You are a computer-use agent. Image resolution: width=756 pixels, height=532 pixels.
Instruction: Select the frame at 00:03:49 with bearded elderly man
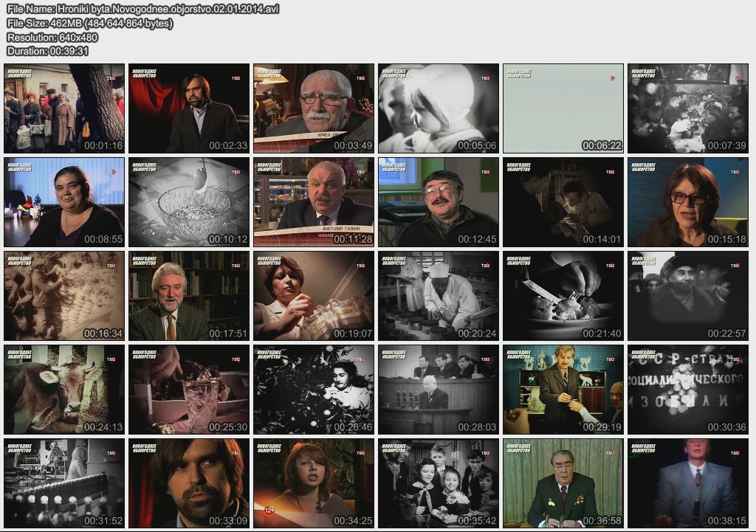point(314,108)
